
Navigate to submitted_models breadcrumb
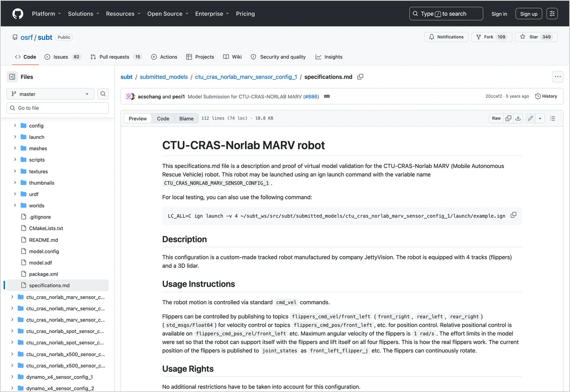(x=164, y=77)
